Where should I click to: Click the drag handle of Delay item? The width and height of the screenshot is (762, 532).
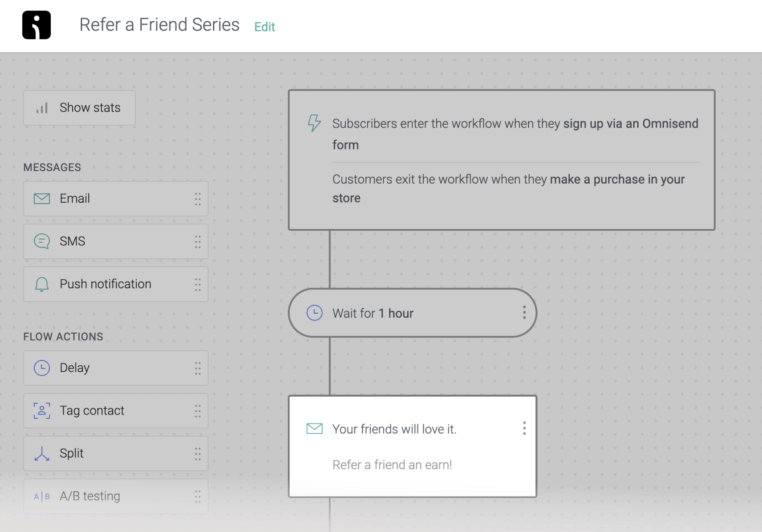click(x=198, y=368)
